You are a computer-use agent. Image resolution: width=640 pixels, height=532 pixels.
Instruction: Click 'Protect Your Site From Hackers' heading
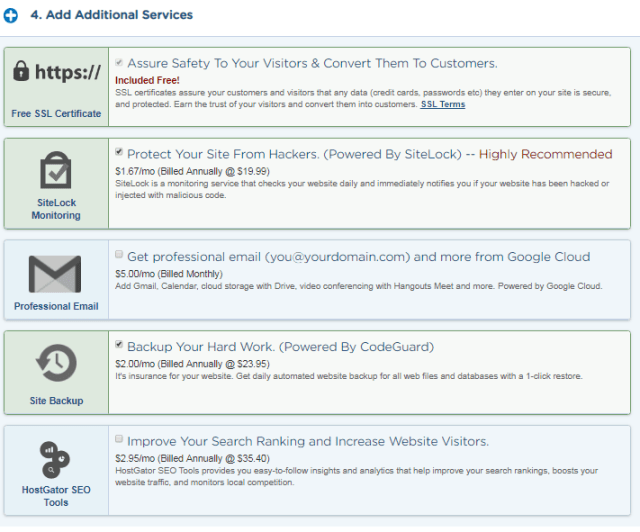pyautogui.click(x=294, y=154)
